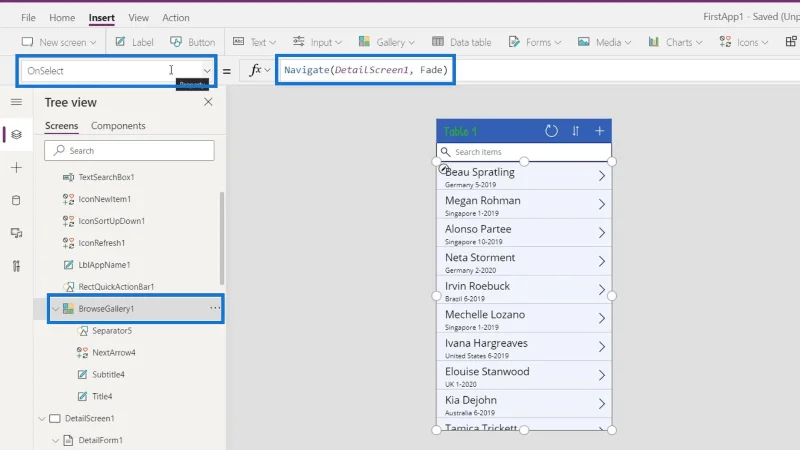Select Separator5 in the tree

click(112, 331)
